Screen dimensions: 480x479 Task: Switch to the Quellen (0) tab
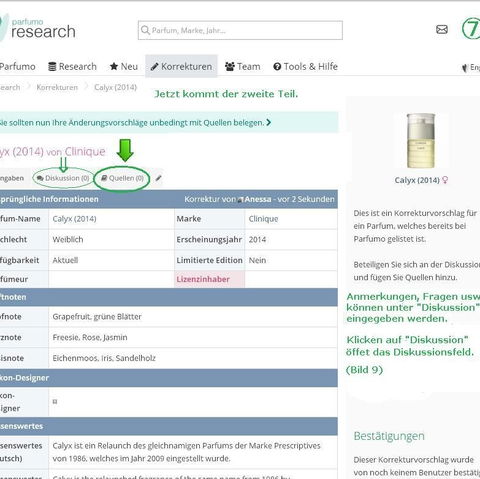[x=122, y=178]
